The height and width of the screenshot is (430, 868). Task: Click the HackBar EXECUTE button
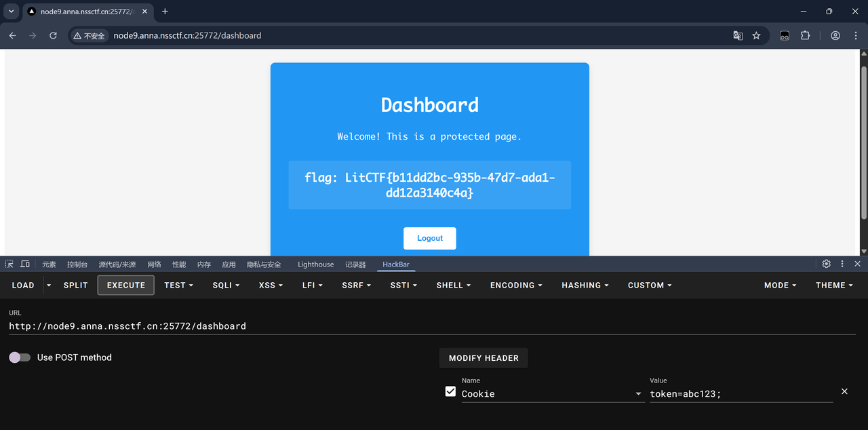click(x=126, y=286)
